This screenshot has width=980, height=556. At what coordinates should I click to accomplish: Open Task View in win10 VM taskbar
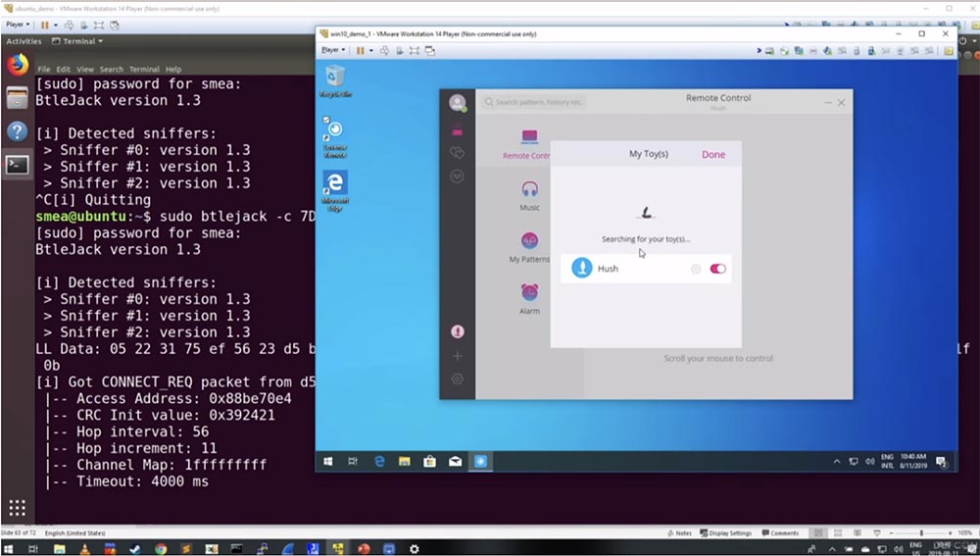[x=353, y=462]
